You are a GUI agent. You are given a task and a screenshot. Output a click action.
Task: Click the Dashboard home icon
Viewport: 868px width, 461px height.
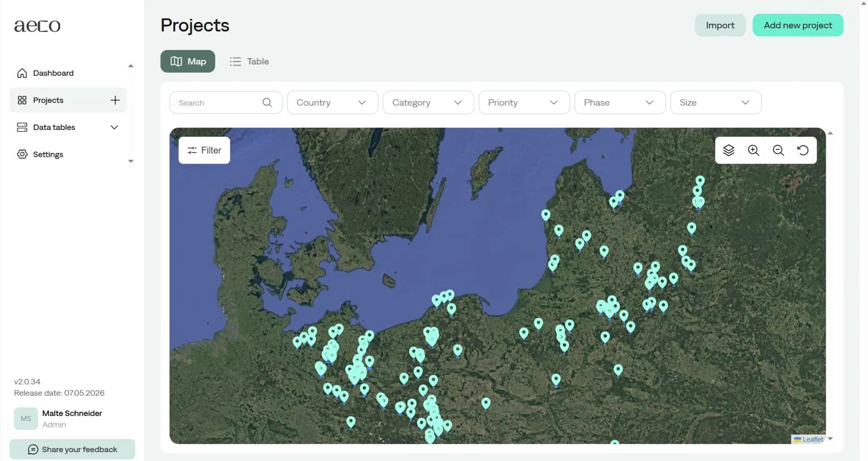point(22,73)
